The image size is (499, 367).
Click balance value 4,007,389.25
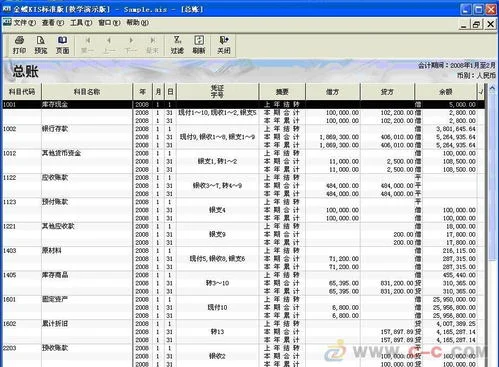pyautogui.click(x=456, y=324)
